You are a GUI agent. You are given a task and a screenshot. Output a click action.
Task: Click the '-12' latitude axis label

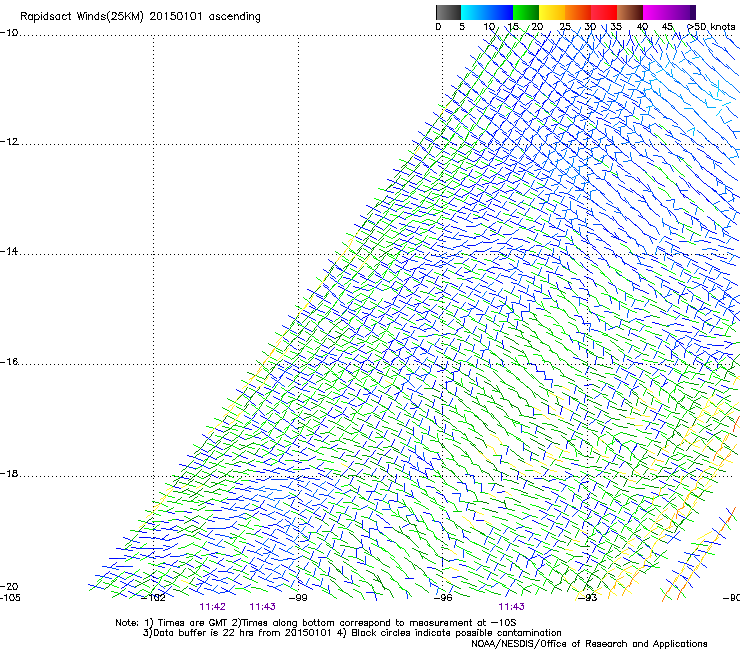click(9, 141)
